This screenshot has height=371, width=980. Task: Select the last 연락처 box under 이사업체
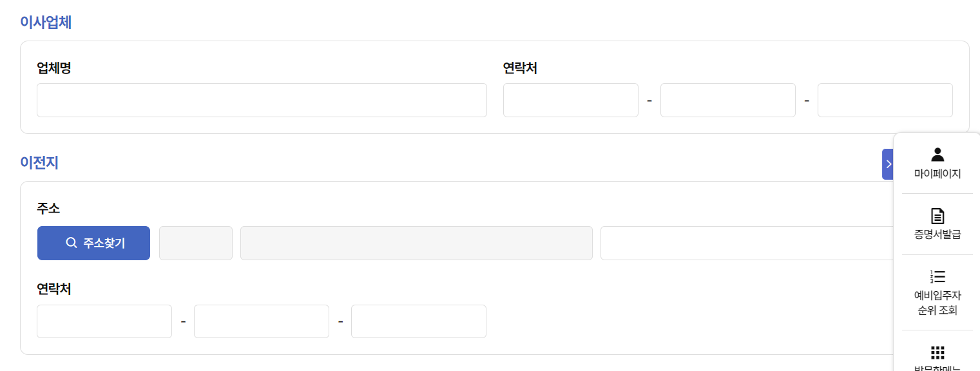click(x=885, y=100)
